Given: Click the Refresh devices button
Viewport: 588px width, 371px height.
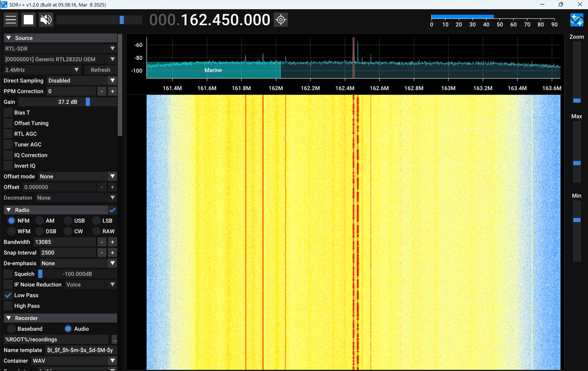Looking at the screenshot, I should coord(100,70).
